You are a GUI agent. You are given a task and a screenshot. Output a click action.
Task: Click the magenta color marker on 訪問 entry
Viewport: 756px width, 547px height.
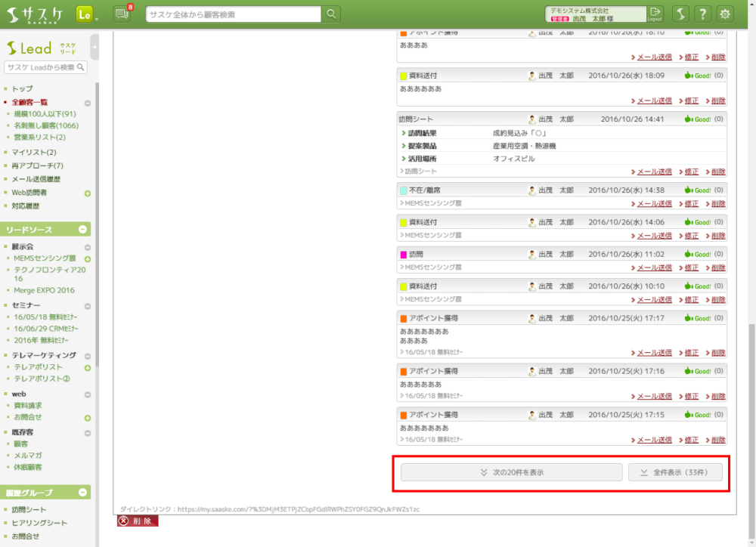tap(403, 255)
